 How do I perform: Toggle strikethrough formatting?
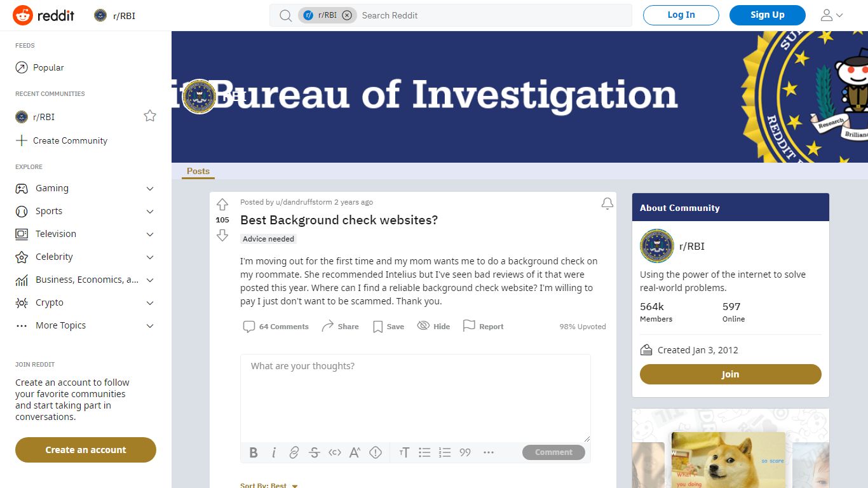[x=315, y=452]
